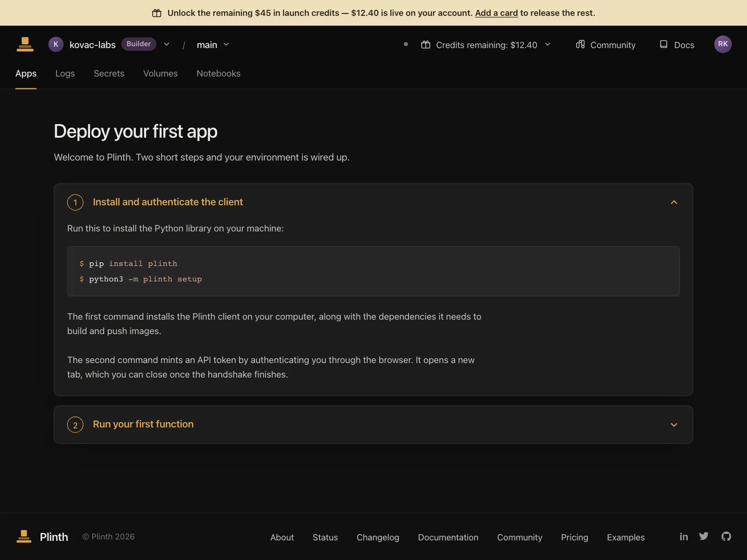Click the Community icon in header
Image resolution: width=747 pixels, height=560 pixels.
[580, 44]
